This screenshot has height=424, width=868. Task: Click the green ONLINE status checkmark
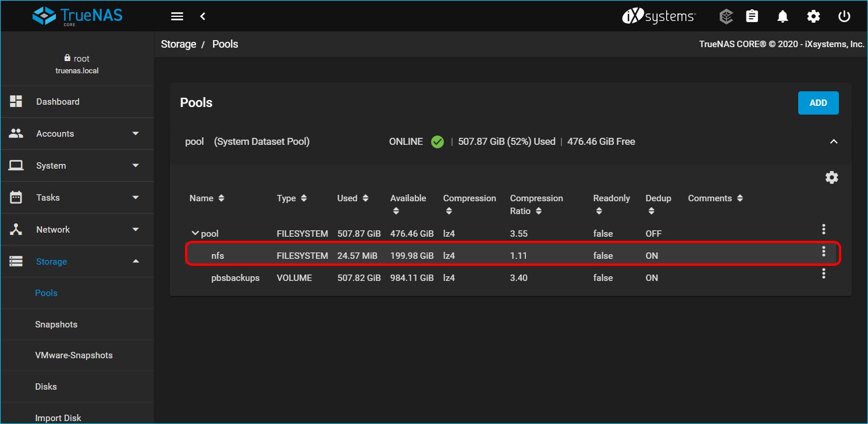point(437,141)
